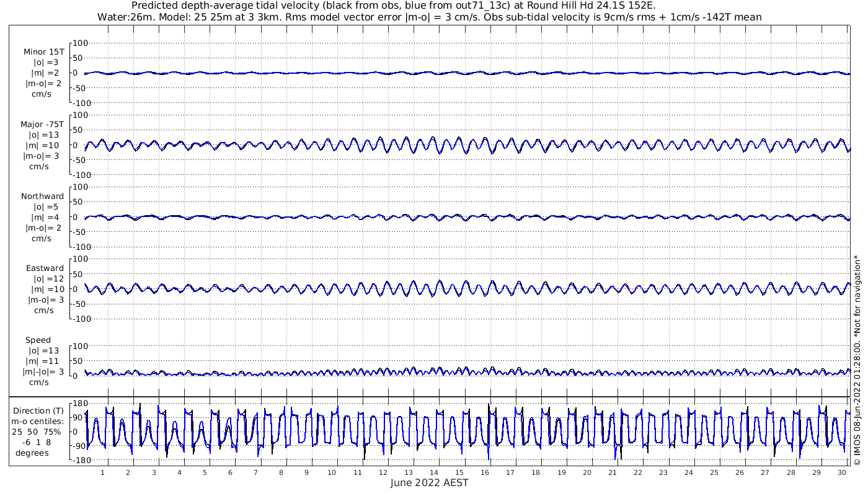
Task: Select "|m|-|o|= 3" under Speed
Action: pyautogui.click(x=42, y=371)
